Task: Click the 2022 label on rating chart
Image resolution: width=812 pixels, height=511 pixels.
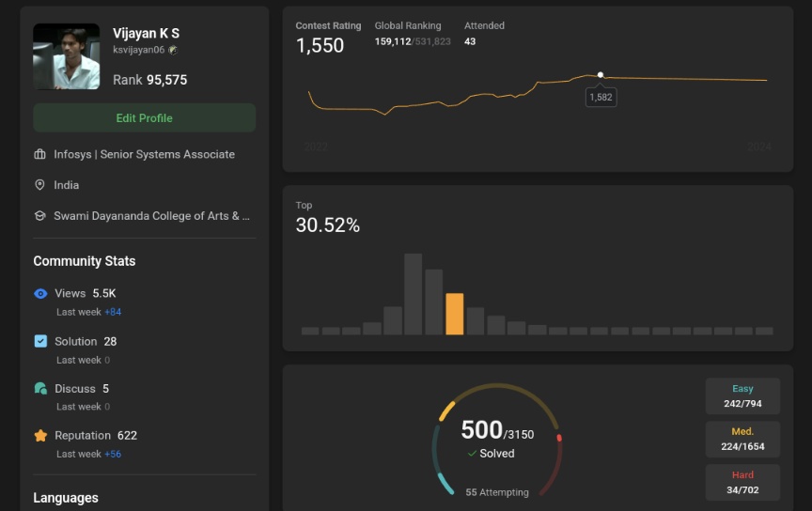Action: coord(316,147)
